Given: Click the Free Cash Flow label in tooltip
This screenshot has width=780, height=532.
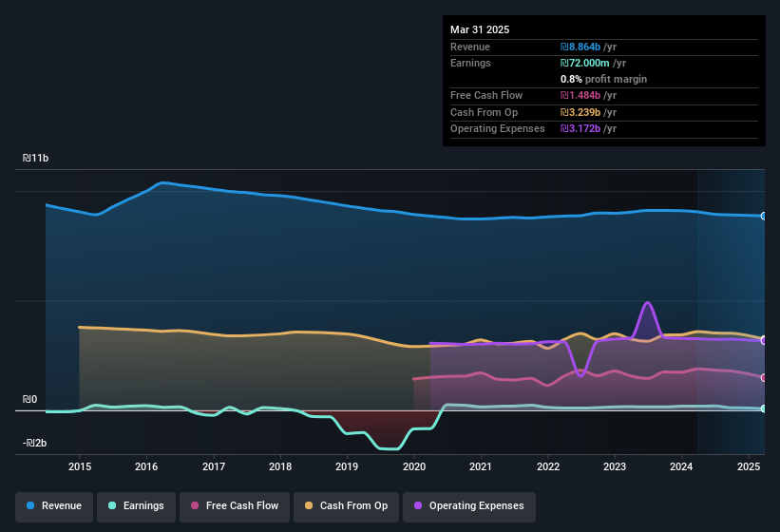Looking at the screenshot, I should [486, 95].
